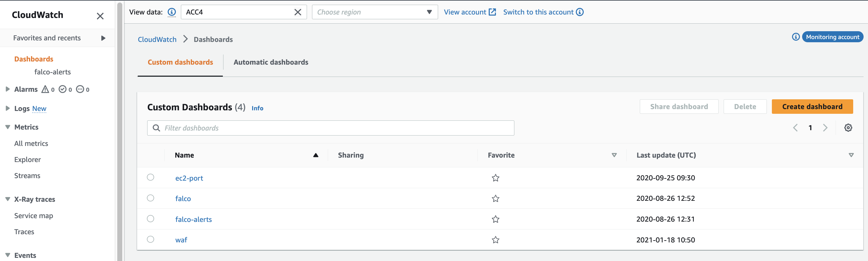Open the falco-alerts dashboard link in table
The height and width of the screenshot is (261, 868).
(x=194, y=219)
